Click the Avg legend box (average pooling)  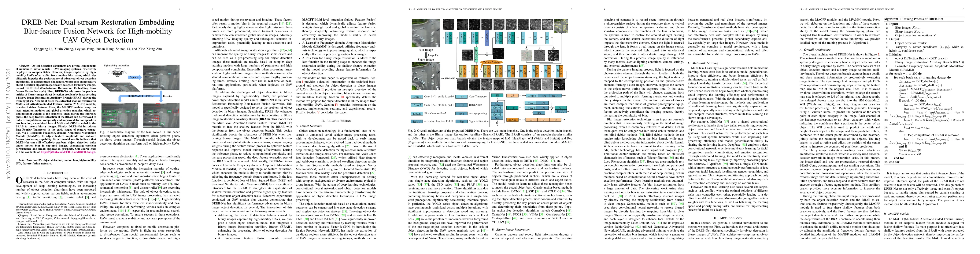pos(462,113)
